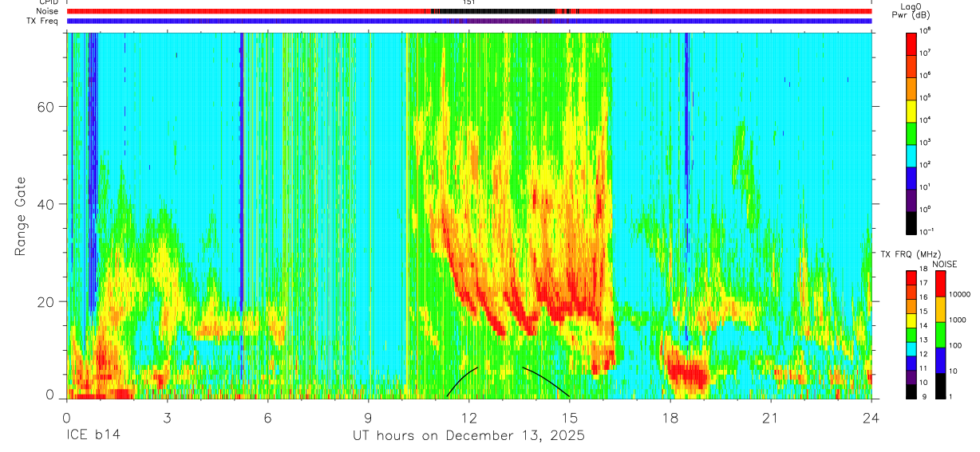The image size is (980, 452).
Task: Click the 6 tick label on the UT hours axis
Action: pyautogui.click(x=267, y=417)
